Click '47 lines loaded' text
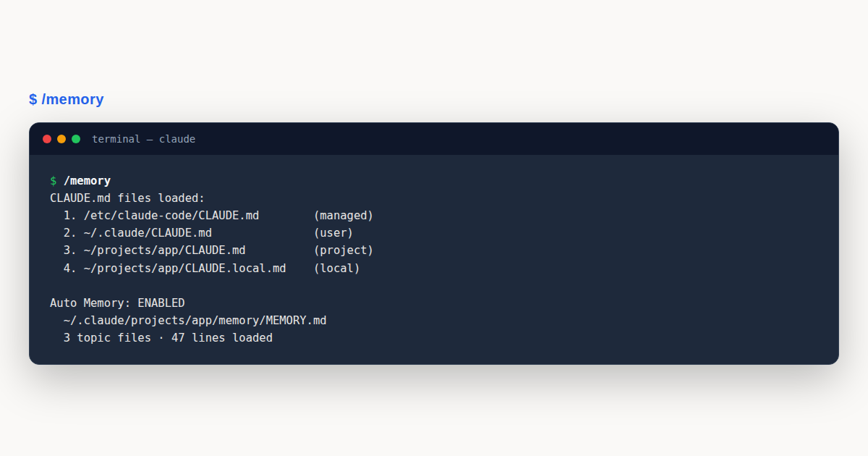The image size is (868, 456). tap(222, 337)
